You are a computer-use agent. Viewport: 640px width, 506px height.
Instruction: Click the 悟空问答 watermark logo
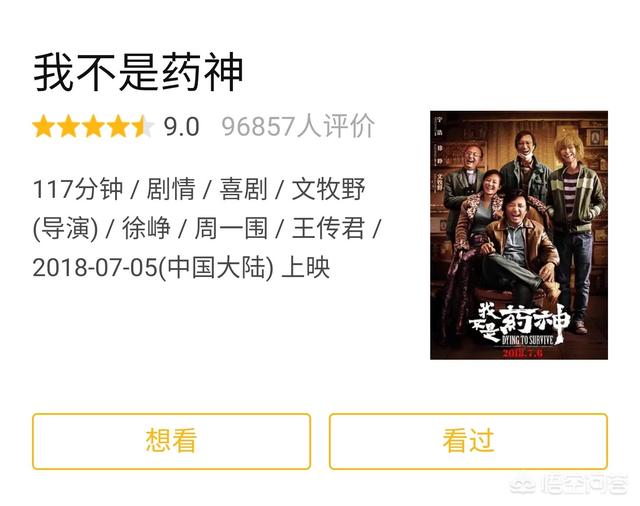pos(569,484)
